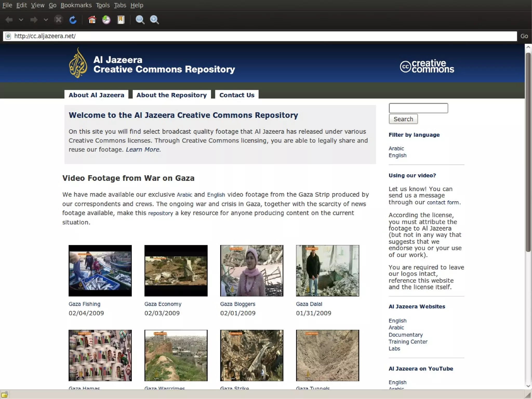
Task: Follow the Learn More link
Action: [x=143, y=149]
